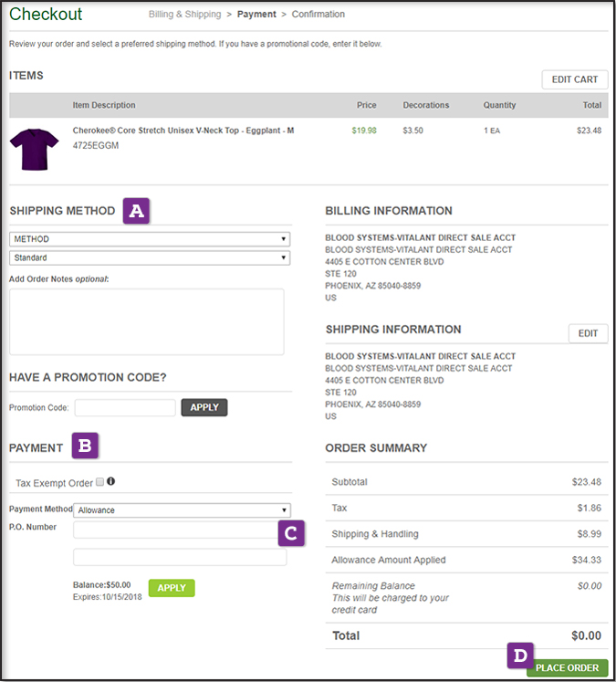Apply the promotion code
Viewport: 616px width, 682px height.
[x=204, y=407]
